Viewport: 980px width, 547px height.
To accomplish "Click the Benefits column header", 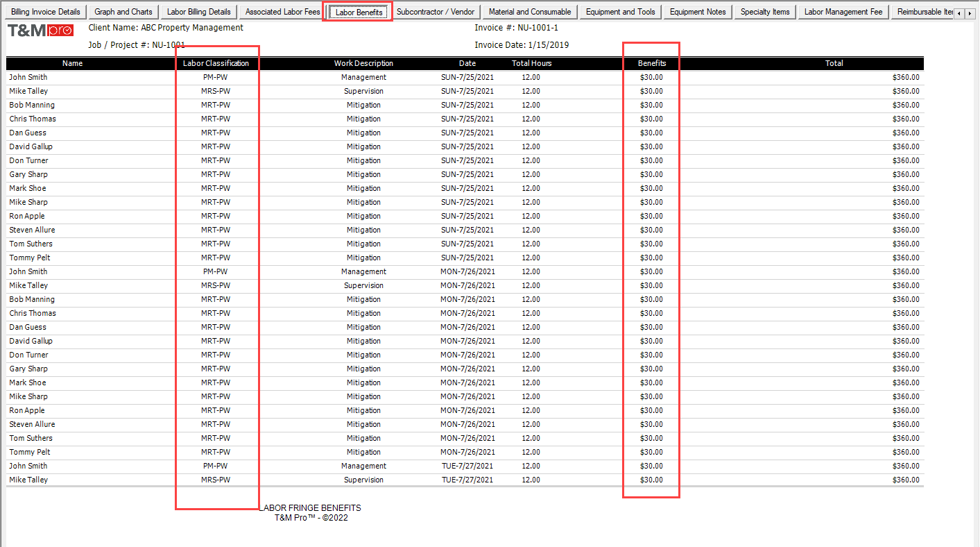I will [x=651, y=63].
